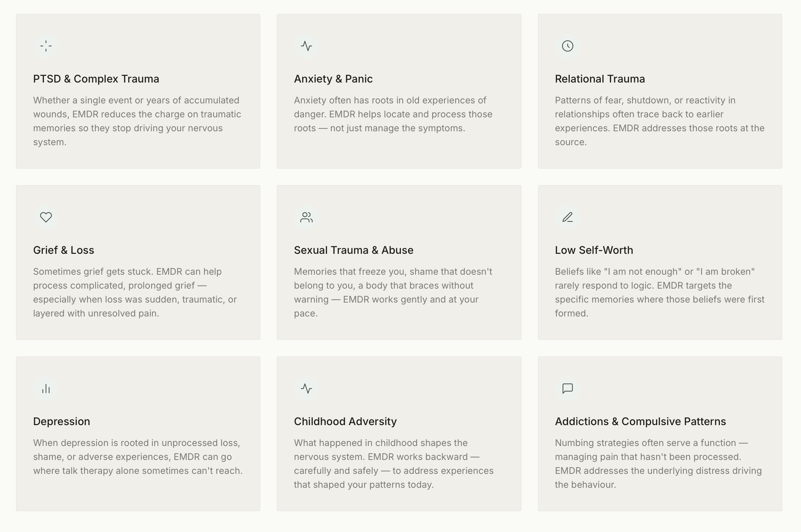
Task: Select the Childhood Adversity heading
Action: tap(345, 422)
